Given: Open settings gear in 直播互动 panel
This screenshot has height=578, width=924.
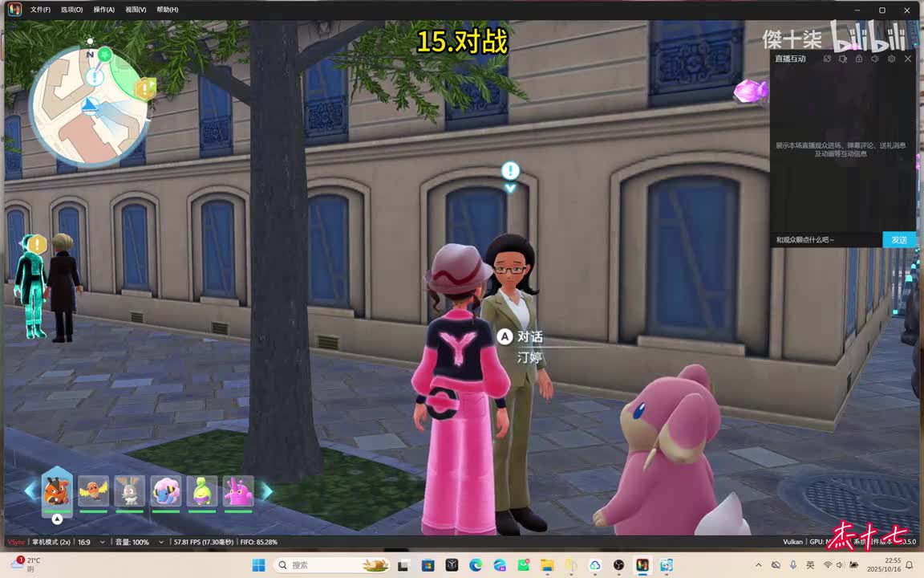Looking at the screenshot, I should 892,59.
